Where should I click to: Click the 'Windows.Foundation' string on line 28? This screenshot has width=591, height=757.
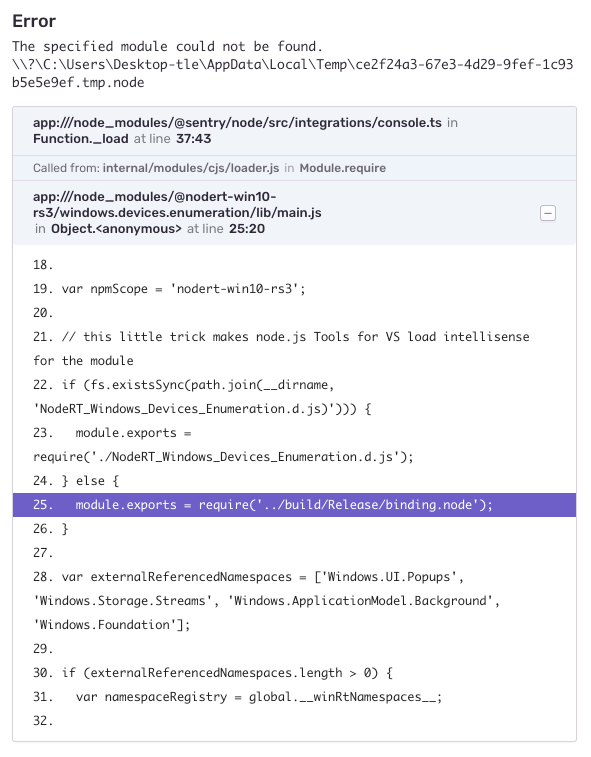(105, 625)
